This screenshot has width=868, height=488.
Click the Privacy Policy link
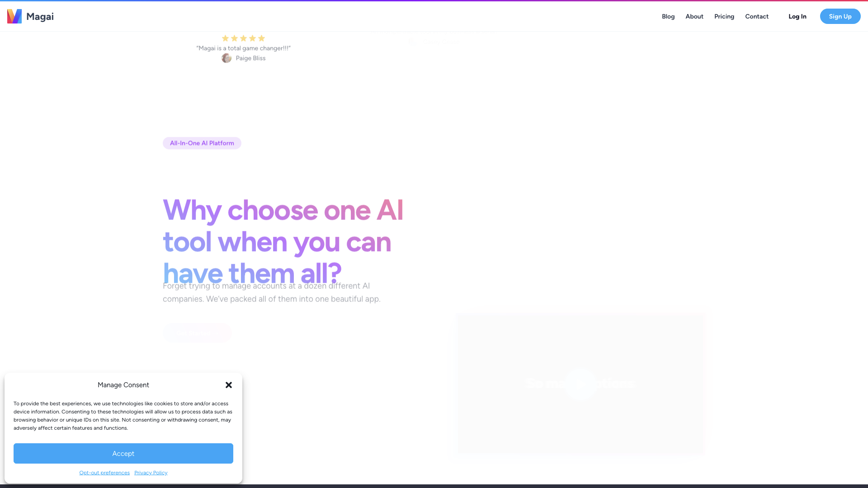pos(151,473)
